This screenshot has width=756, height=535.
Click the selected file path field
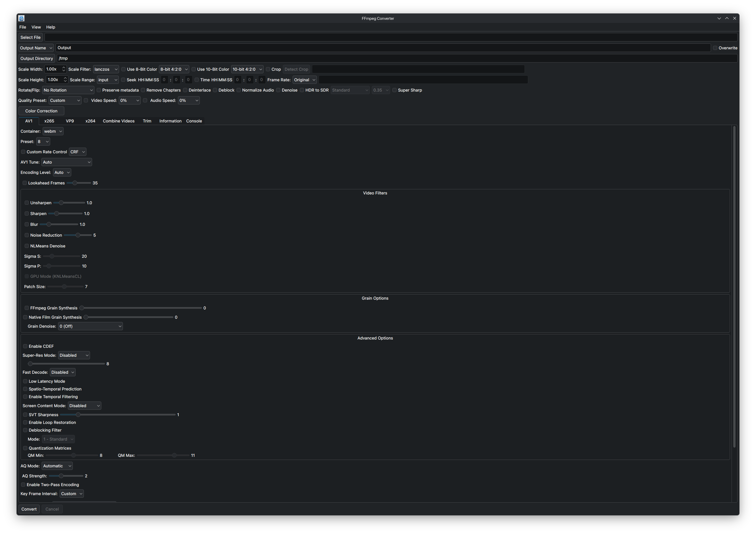click(x=391, y=37)
